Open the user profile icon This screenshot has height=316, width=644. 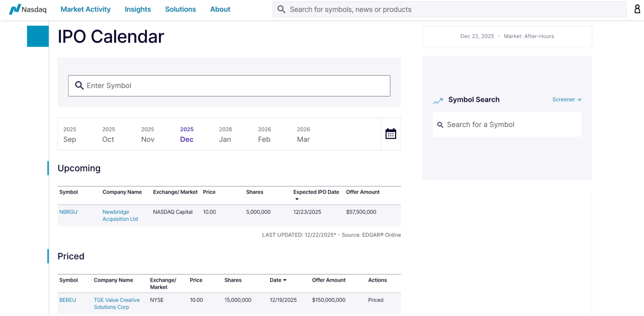click(637, 9)
